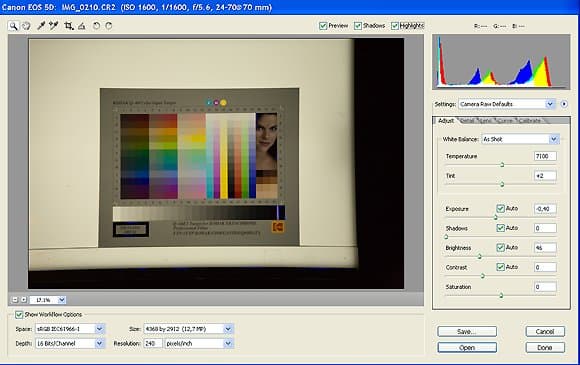The height and width of the screenshot is (365, 580).
Task: Open the Depth bits per channel dropdown
Action: click(70, 344)
